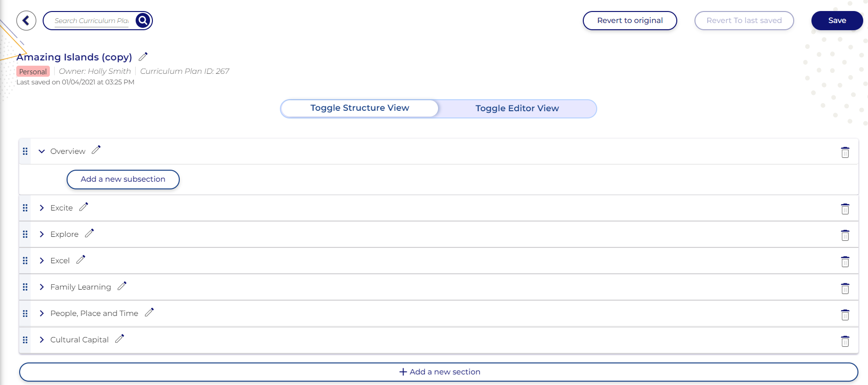Rename the Overview section with pencil icon

pyautogui.click(x=96, y=150)
